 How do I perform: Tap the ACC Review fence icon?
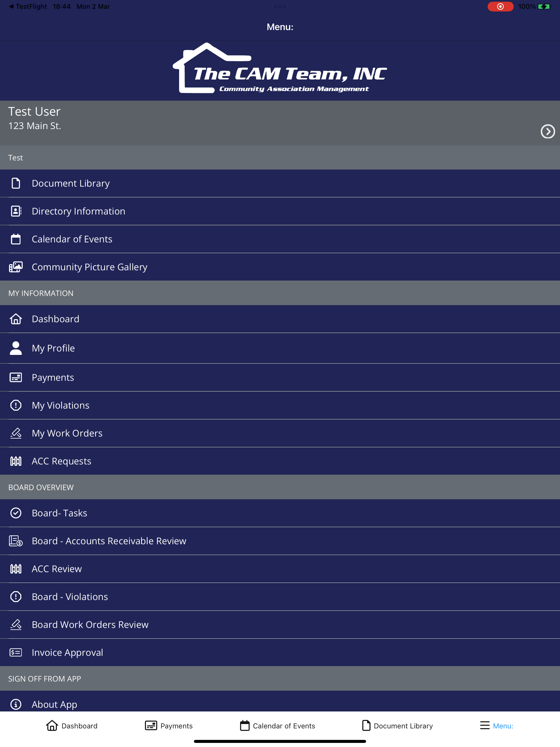pos(16,569)
